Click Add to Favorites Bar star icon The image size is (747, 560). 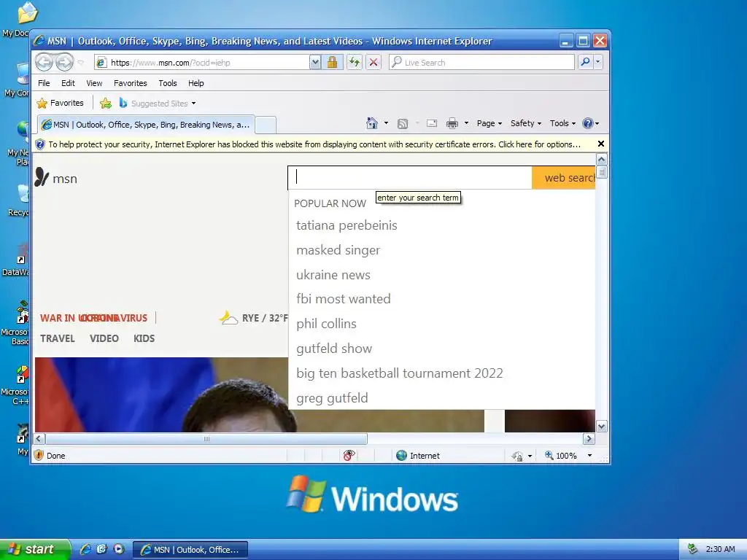click(x=105, y=103)
